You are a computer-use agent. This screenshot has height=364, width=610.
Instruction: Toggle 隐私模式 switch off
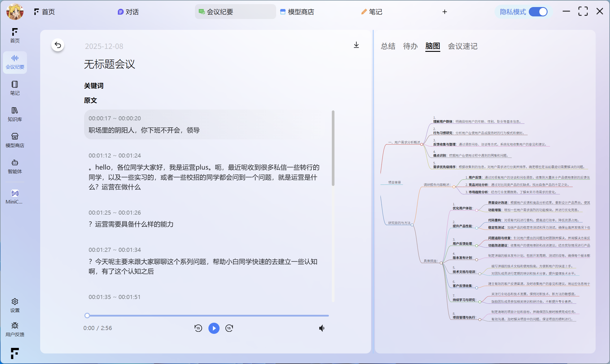(538, 12)
